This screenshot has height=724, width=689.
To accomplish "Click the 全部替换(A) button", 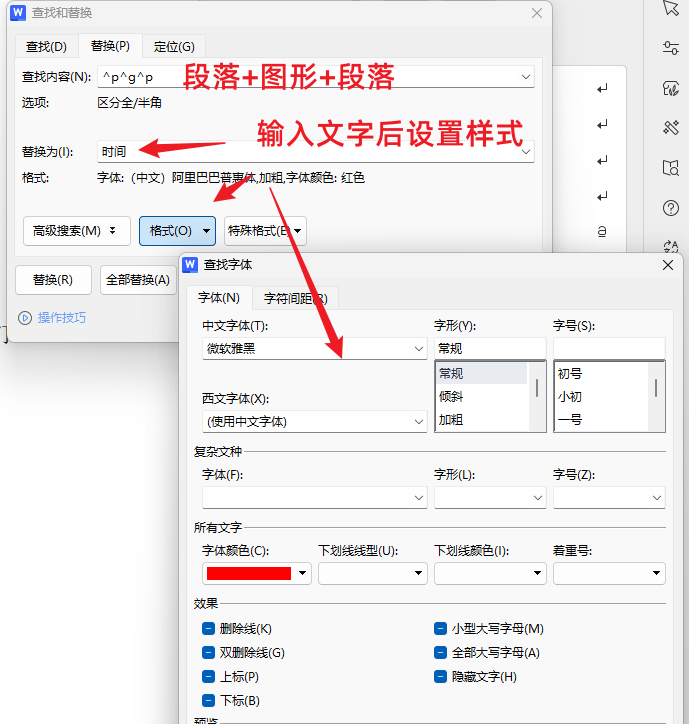I will (x=138, y=280).
